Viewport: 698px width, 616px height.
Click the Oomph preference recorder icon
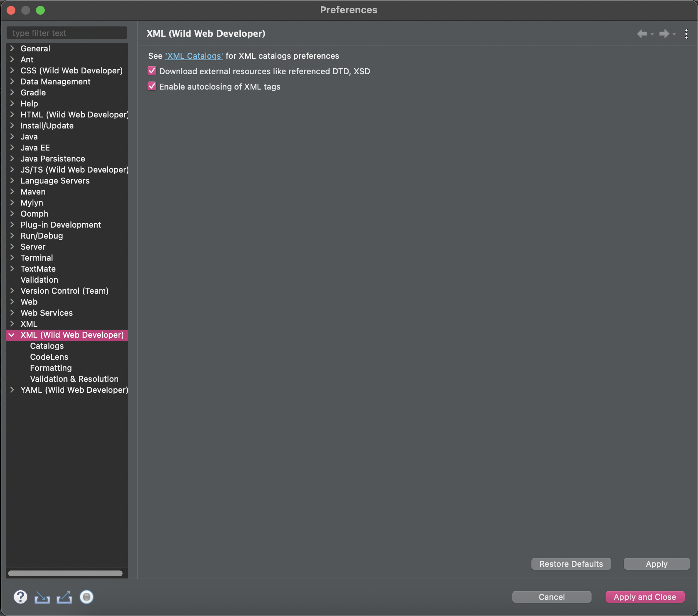coord(87,597)
